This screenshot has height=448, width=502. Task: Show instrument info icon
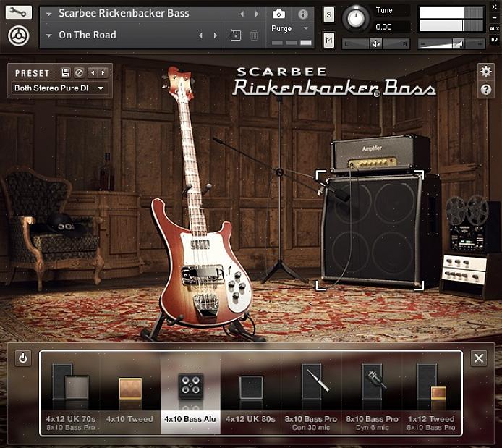302,14
